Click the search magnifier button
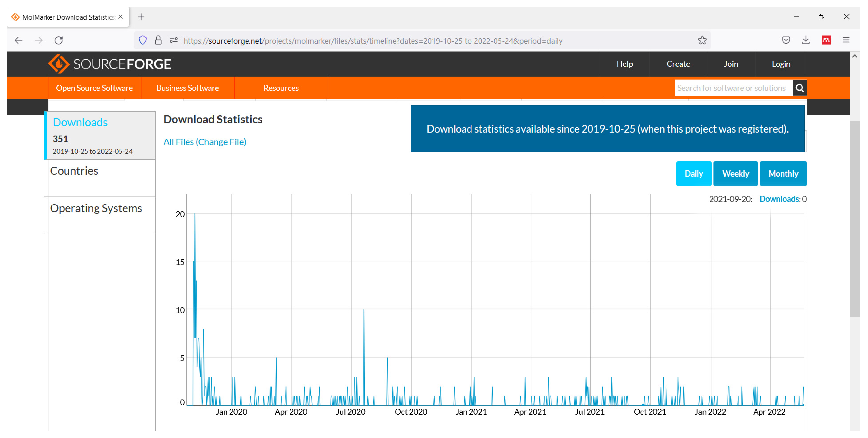 click(800, 88)
